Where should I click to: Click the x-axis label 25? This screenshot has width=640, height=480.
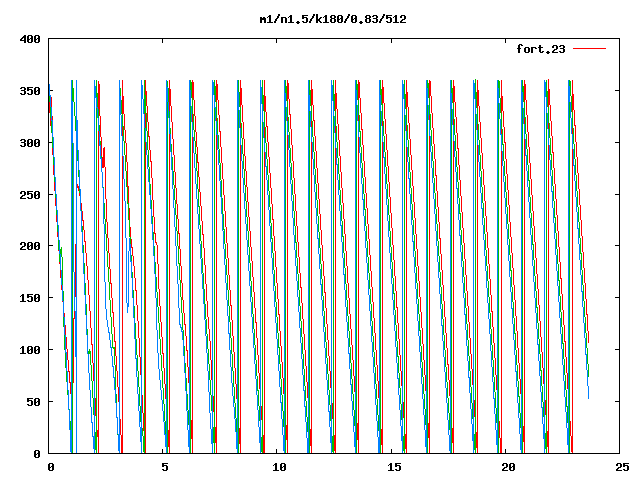click(622, 467)
